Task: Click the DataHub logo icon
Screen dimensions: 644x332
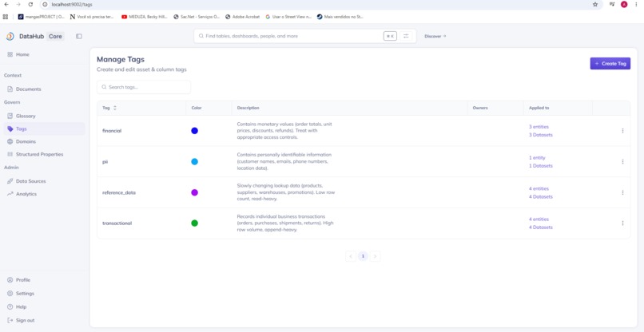Action: tap(10, 36)
